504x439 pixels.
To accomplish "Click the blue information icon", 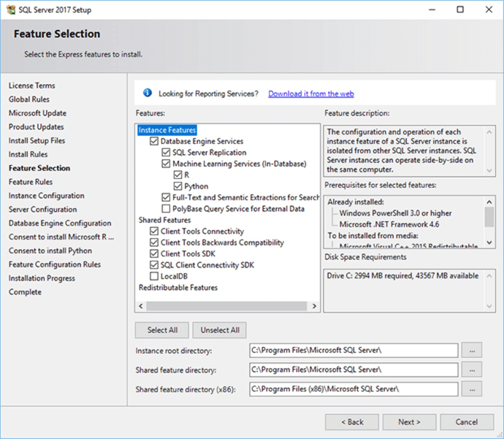I will [147, 93].
